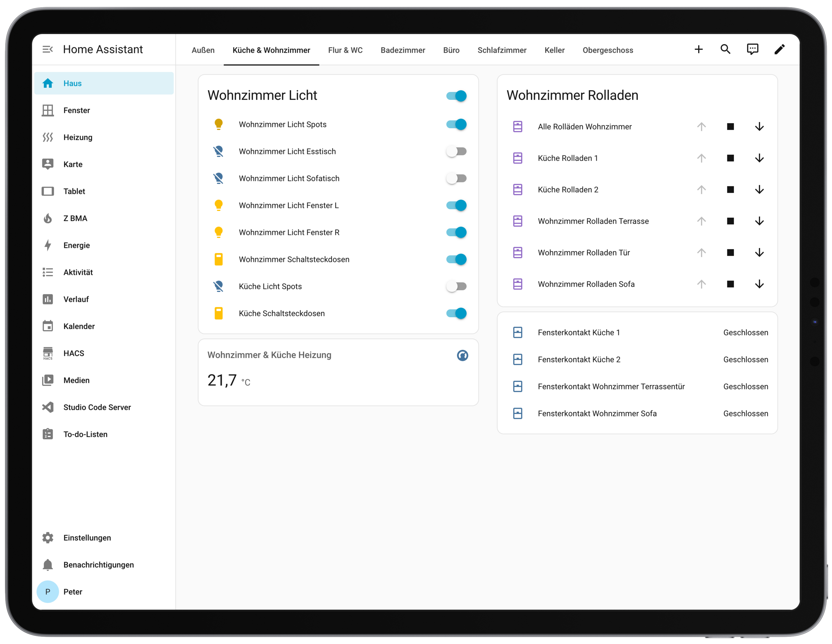Switch off the Wohnzimmer Licht group toggle
Viewport: 832px width, 644px height.
pyautogui.click(x=456, y=96)
